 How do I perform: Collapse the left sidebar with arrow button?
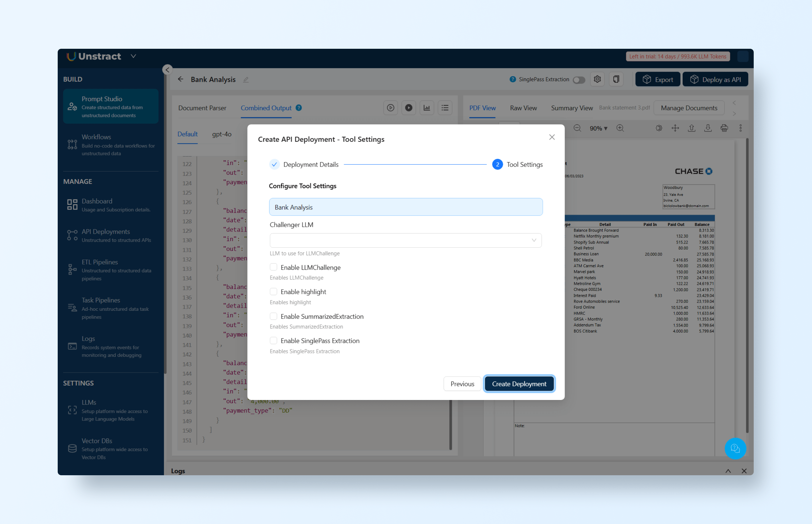click(167, 70)
